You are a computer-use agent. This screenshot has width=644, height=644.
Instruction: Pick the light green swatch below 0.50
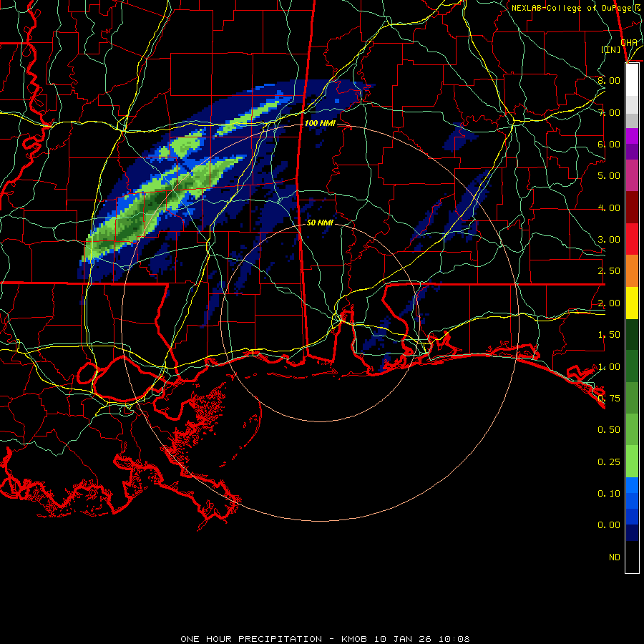click(x=632, y=462)
